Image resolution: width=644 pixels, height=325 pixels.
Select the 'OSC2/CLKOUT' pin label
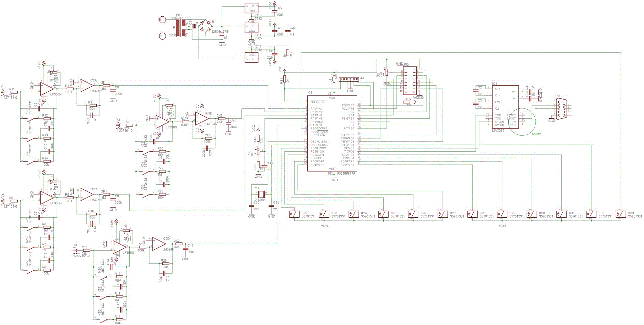(320, 145)
